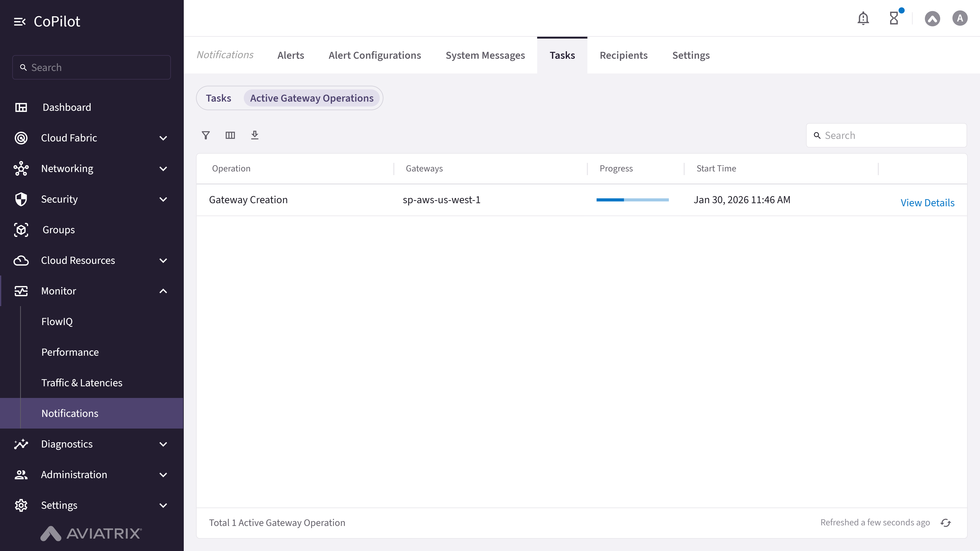Click the Cloud Resources cloud icon

(x=21, y=260)
